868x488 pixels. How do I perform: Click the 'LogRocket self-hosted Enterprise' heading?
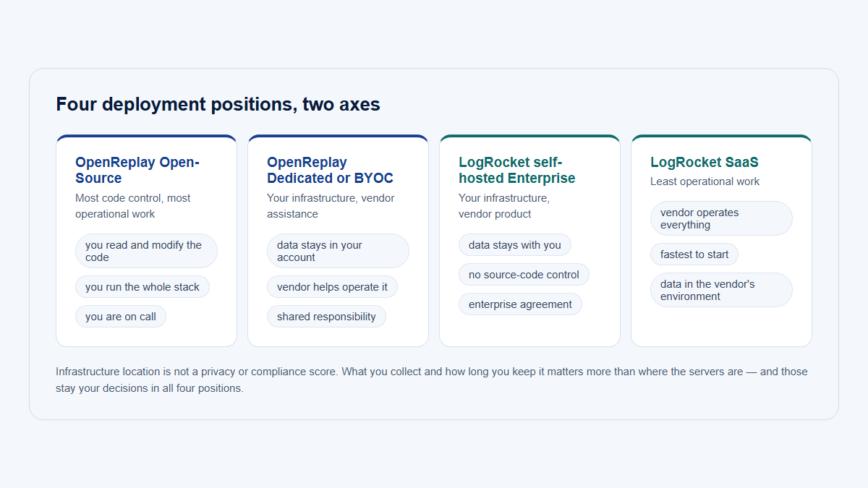pyautogui.click(x=517, y=170)
